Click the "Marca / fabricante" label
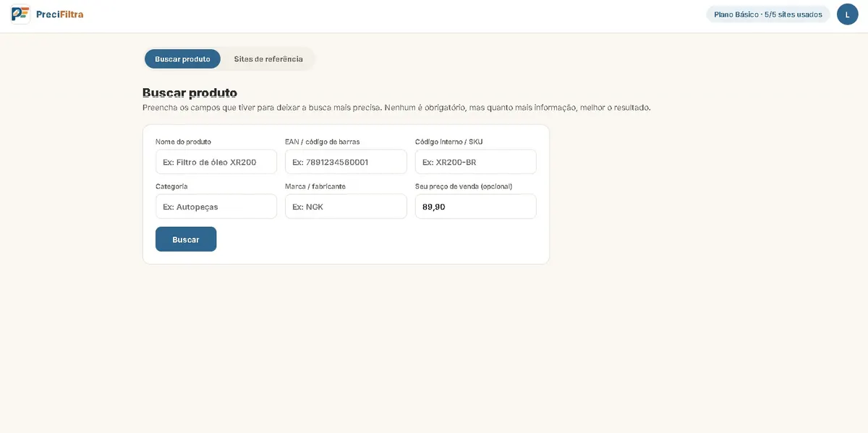Screen dimensions: 868x433 click(x=315, y=187)
